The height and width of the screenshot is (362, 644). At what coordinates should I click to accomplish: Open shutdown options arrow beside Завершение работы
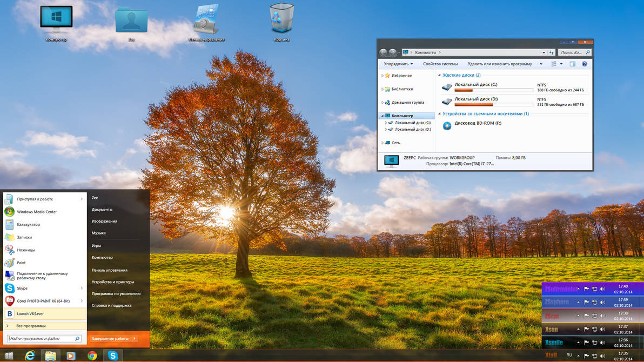coord(135,339)
